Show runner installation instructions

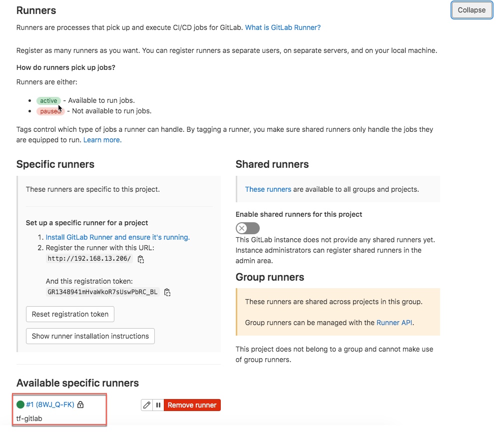click(90, 337)
